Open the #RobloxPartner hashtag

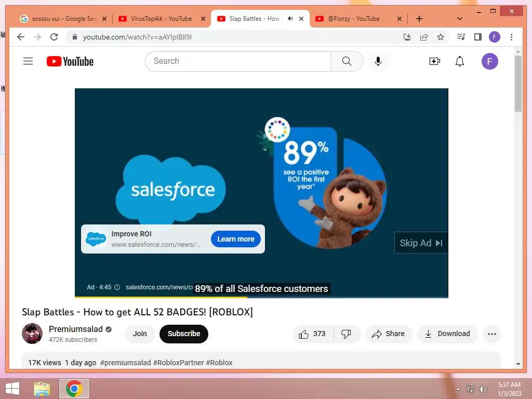[178, 363]
